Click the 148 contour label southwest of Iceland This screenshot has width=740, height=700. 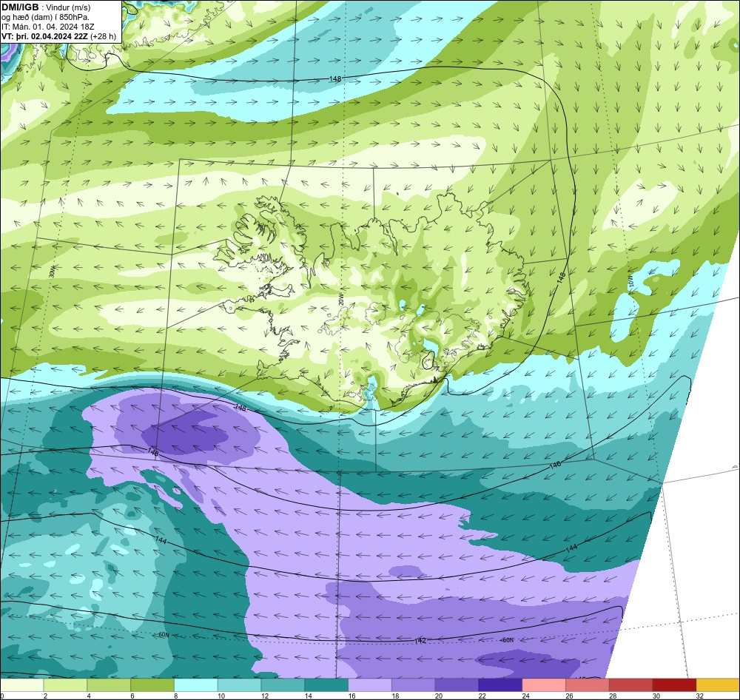coord(240,408)
